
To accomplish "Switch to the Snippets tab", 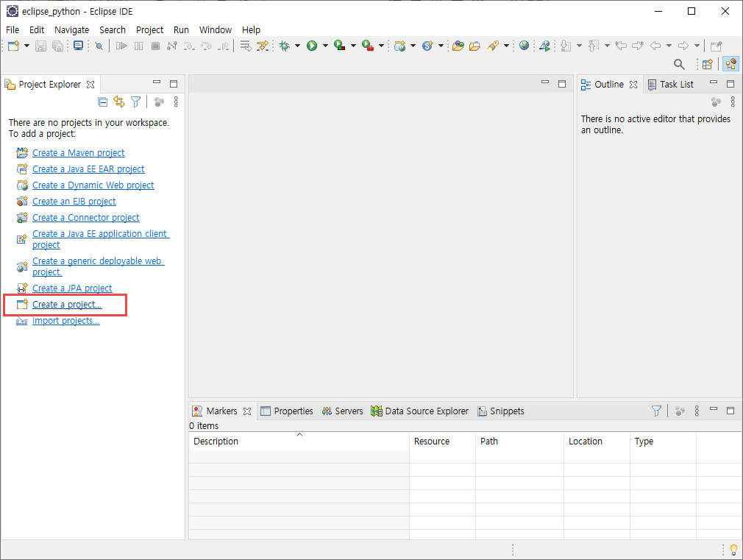I will (x=501, y=411).
